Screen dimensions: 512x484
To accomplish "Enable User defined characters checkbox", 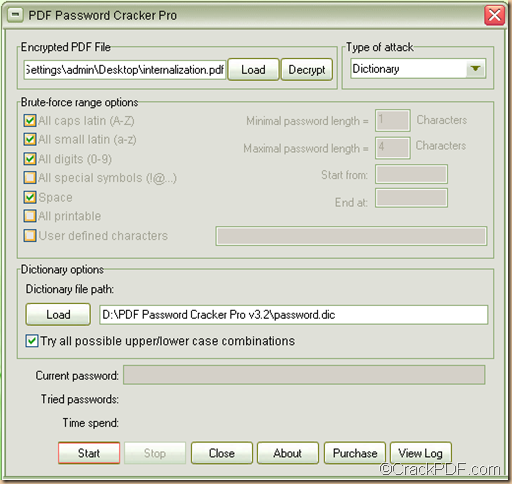I will [x=30, y=235].
